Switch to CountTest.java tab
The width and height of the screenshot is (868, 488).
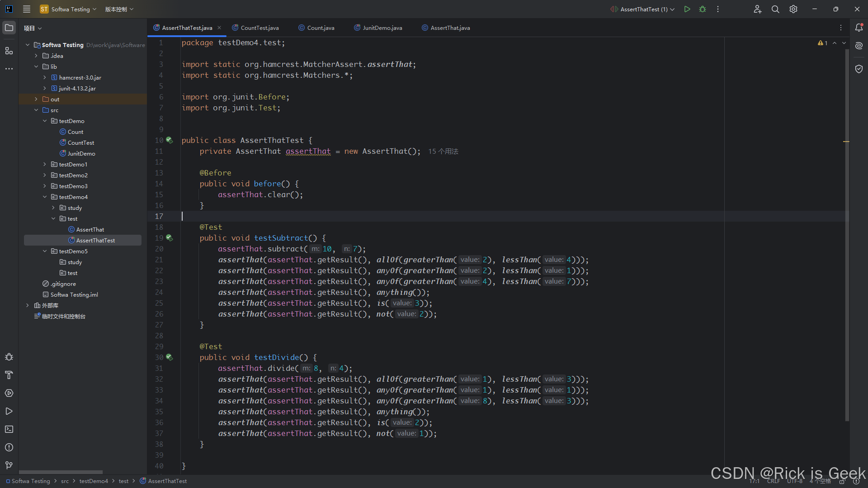(255, 28)
